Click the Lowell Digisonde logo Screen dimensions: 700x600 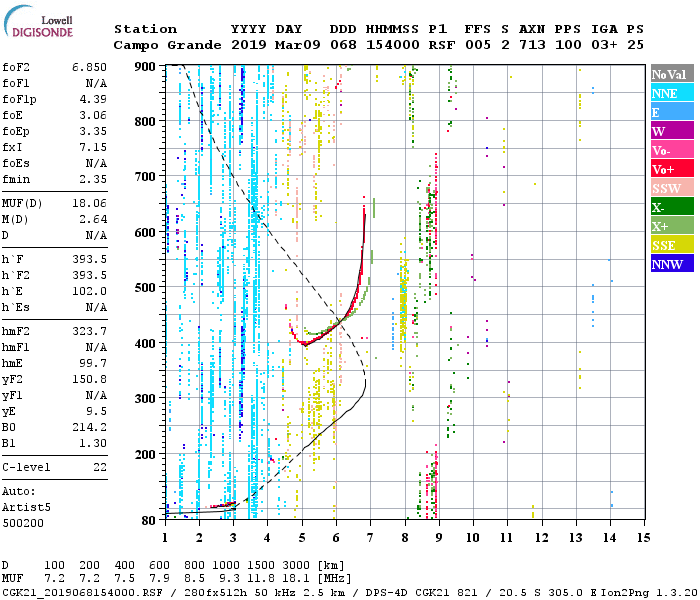pos(39,22)
